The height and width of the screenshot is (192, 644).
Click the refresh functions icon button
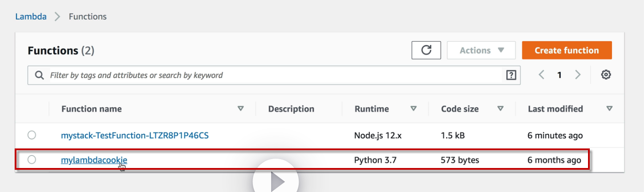tap(426, 50)
